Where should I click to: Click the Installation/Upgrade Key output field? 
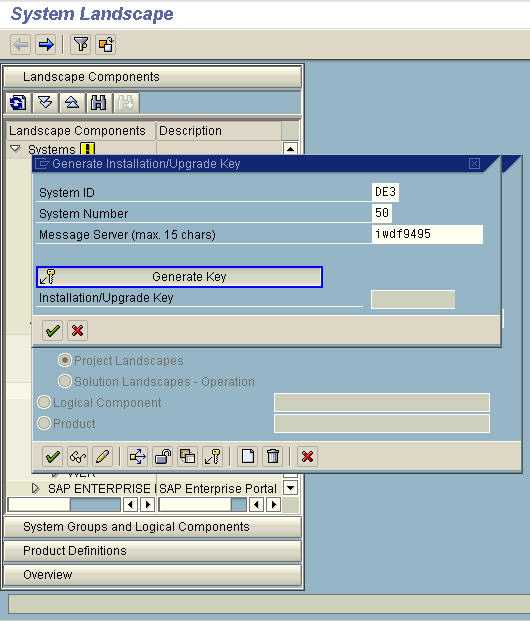point(413,299)
